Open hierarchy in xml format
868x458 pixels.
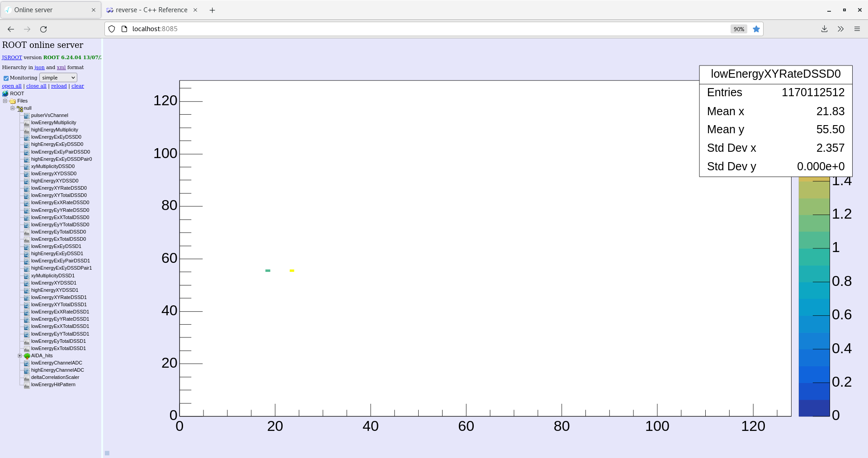click(x=61, y=67)
